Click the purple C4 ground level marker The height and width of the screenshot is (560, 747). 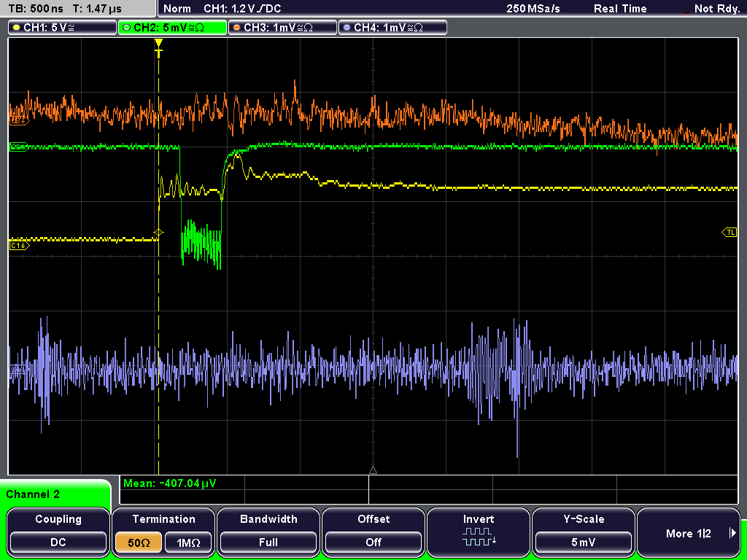18,370
